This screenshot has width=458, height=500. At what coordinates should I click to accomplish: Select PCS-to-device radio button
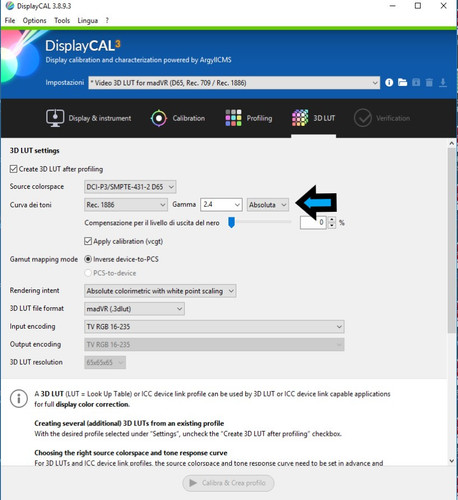coord(88,273)
